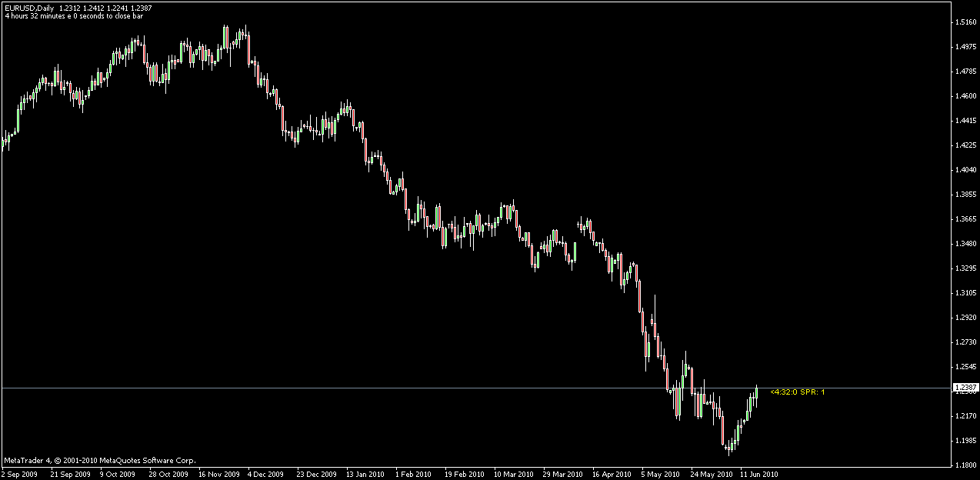Click the EURUSD,Daily chart title text
Screen dimensions: 980x480
pos(29,8)
